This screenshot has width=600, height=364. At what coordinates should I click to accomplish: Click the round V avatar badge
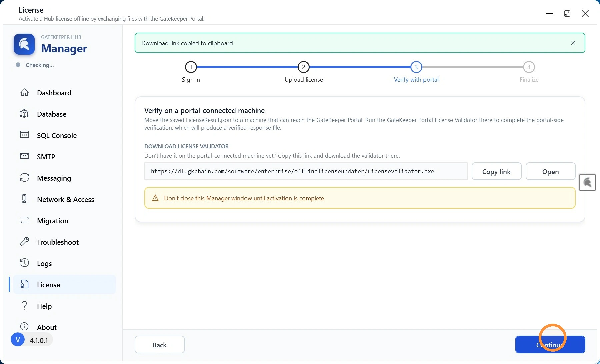pos(18,340)
